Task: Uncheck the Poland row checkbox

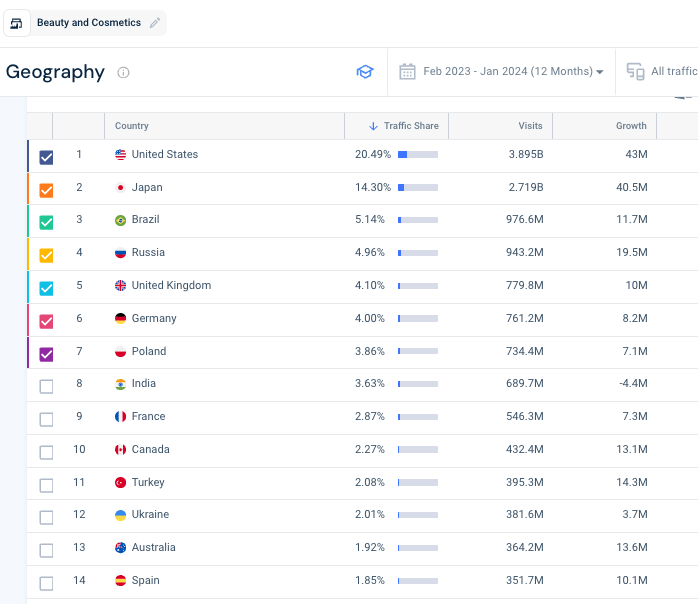Action: pyautogui.click(x=46, y=354)
